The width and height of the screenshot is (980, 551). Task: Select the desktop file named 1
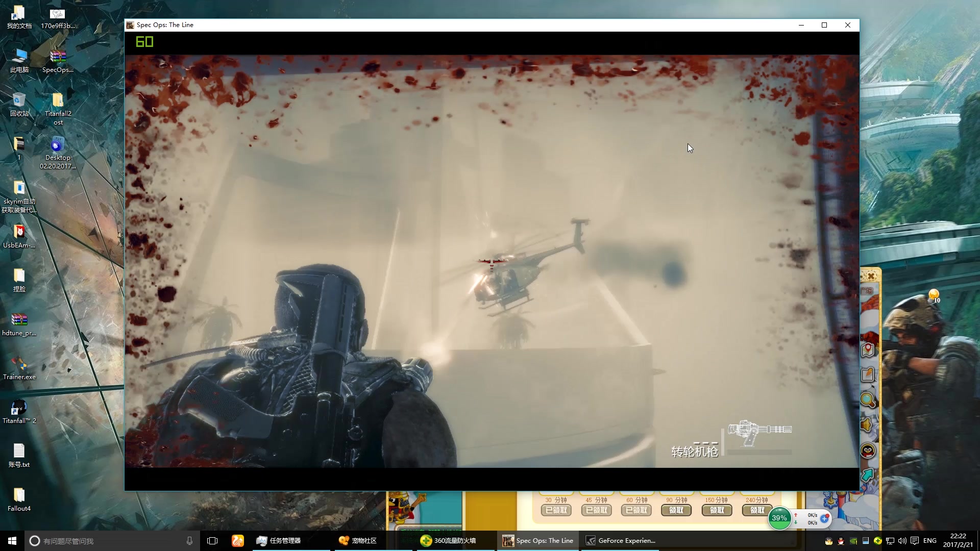click(19, 148)
